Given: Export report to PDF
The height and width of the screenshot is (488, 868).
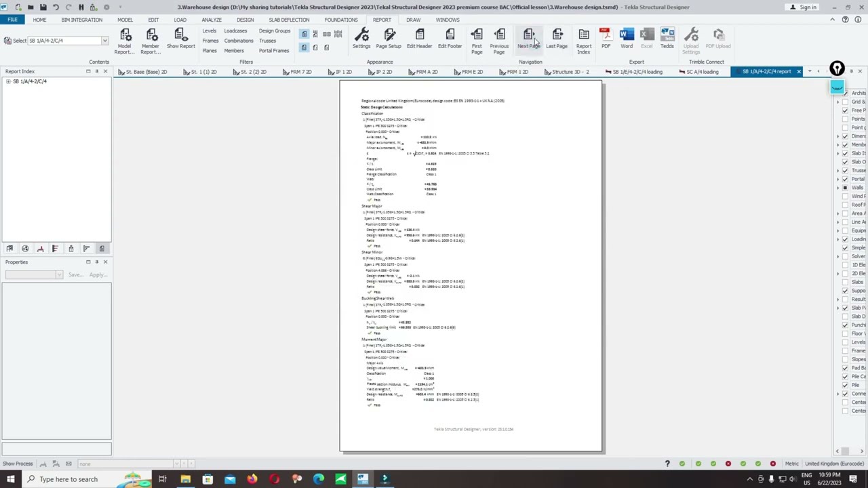Looking at the screenshot, I should click(605, 39).
